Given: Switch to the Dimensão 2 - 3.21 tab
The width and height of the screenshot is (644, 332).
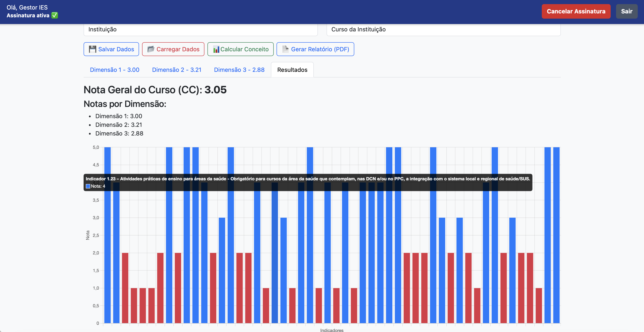Looking at the screenshot, I should [176, 70].
